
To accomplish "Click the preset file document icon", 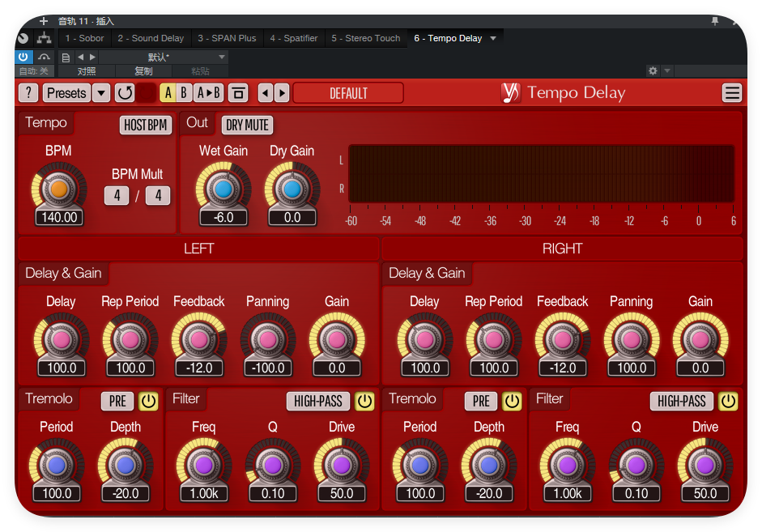I will [x=66, y=57].
